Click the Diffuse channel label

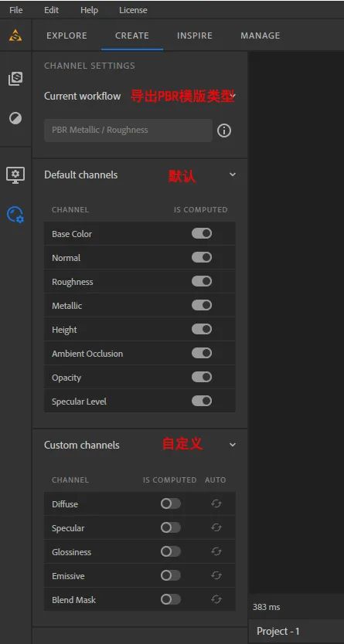pyautogui.click(x=65, y=504)
